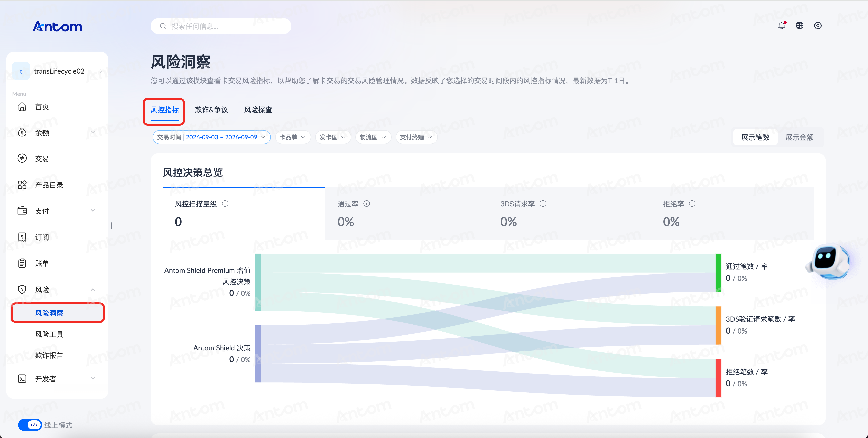Viewport: 868px width, 438px height.
Task: Click the transLifecycle02 account avatar
Action: click(x=21, y=71)
